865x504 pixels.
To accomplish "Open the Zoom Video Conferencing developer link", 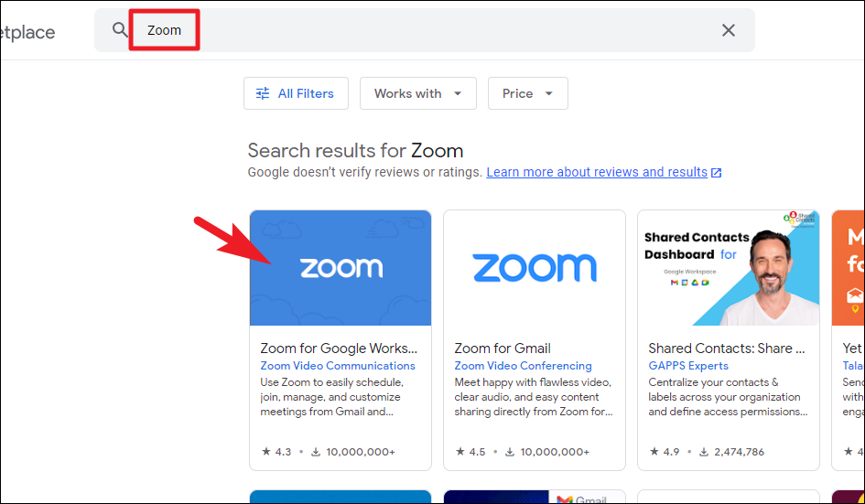I will [523, 366].
